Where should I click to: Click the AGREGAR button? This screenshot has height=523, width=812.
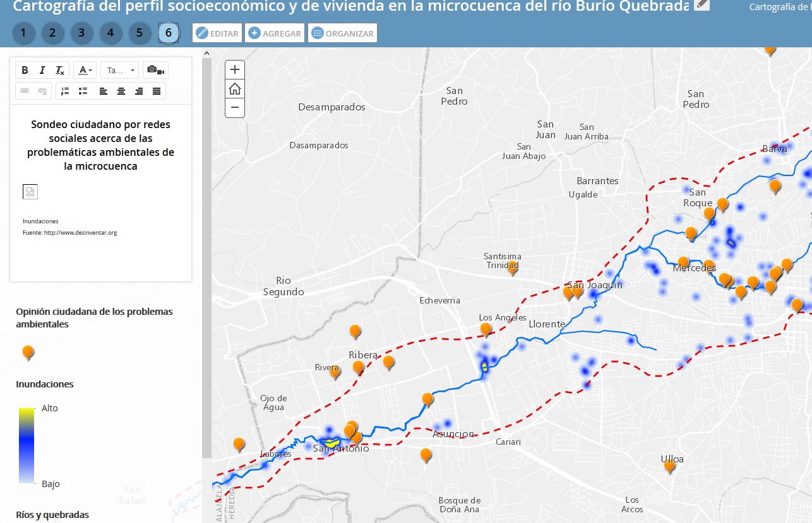[275, 33]
